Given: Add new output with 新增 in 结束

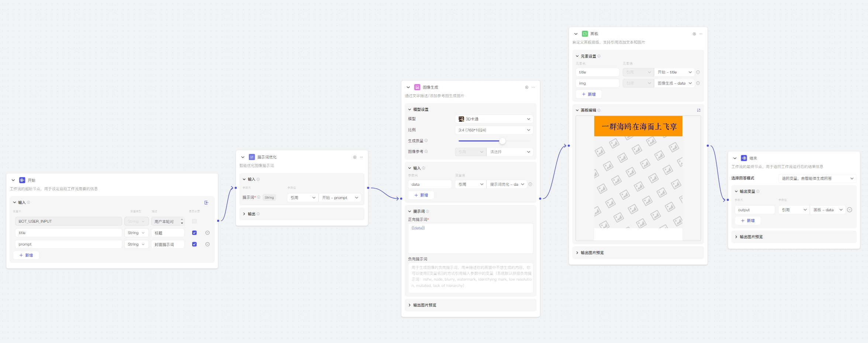Looking at the screenshot, I should (748, 220).
